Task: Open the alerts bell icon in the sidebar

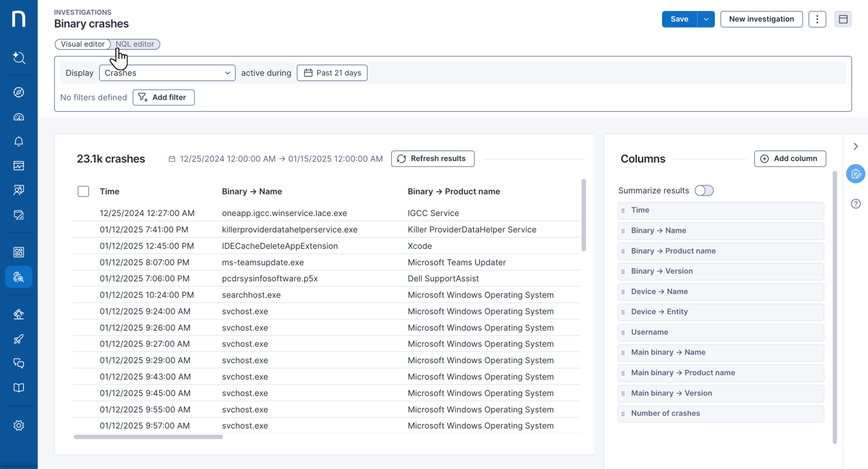Action: pyautogui.click(x=19, y=141)
